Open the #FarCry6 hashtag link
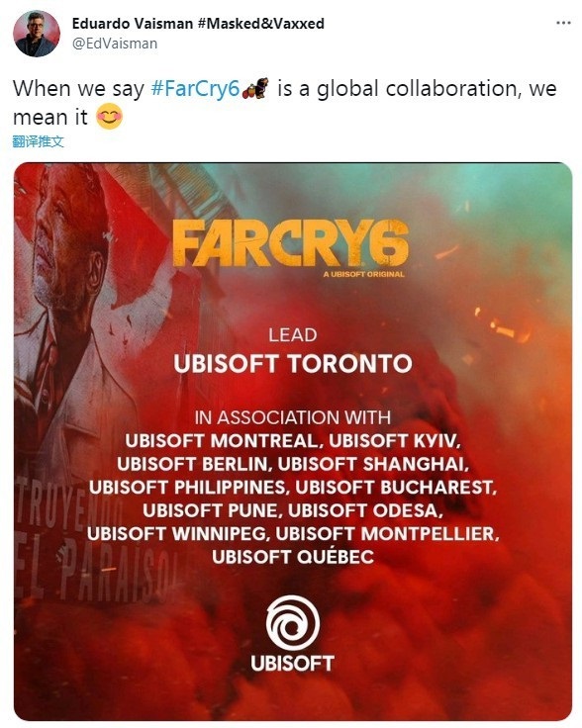 (195, 88)
